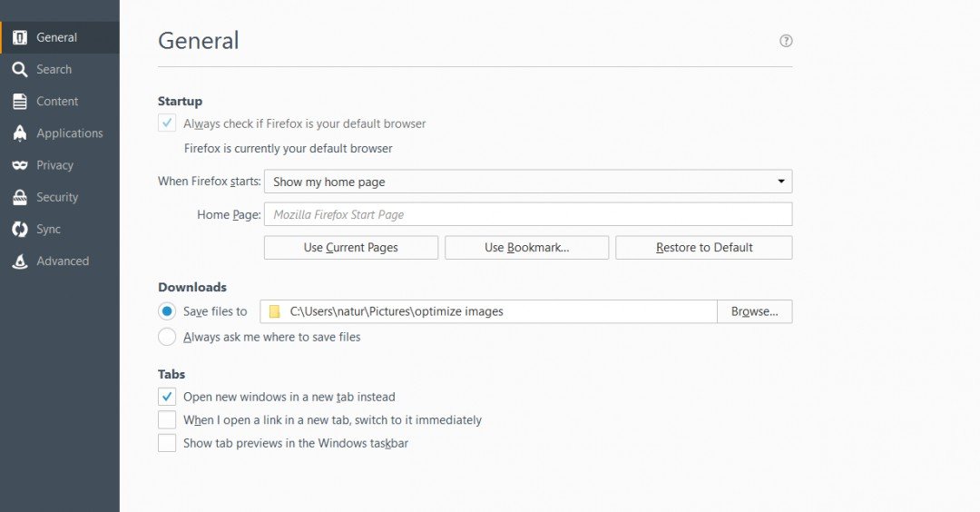Click the Advanced wizard hat icon in sidebar

(x=19, y=261)
